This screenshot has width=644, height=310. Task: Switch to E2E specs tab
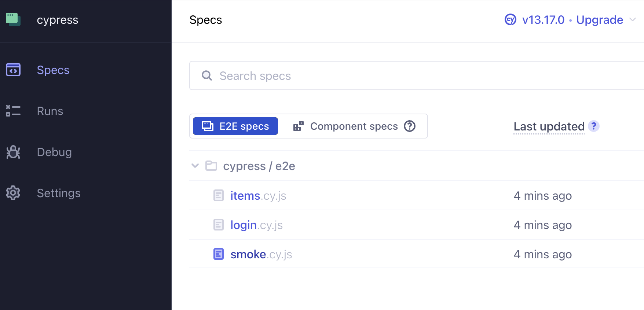(x=235, y=126)
